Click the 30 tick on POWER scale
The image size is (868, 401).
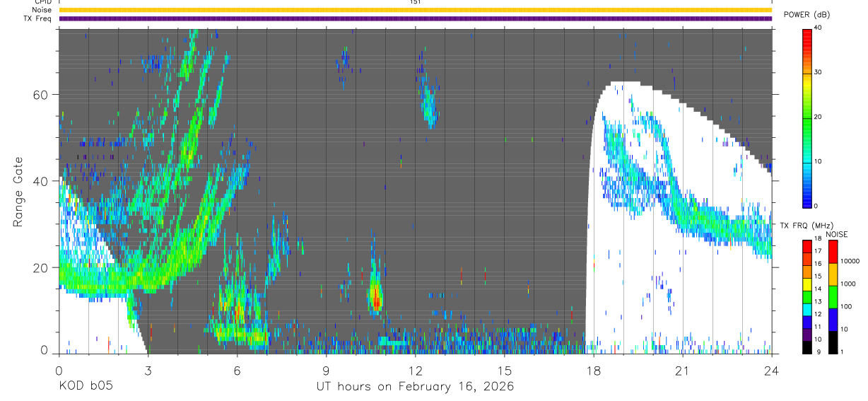pos(818,72)
